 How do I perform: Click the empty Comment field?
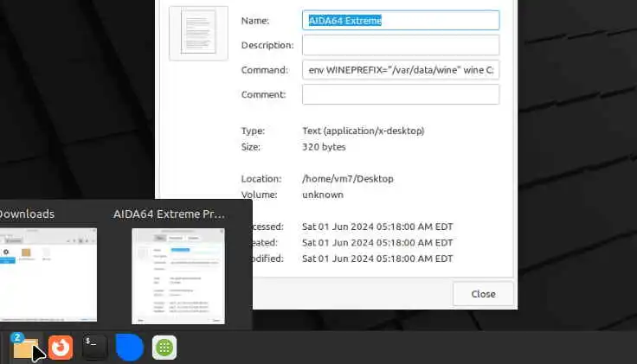click(x=401, y=94)
